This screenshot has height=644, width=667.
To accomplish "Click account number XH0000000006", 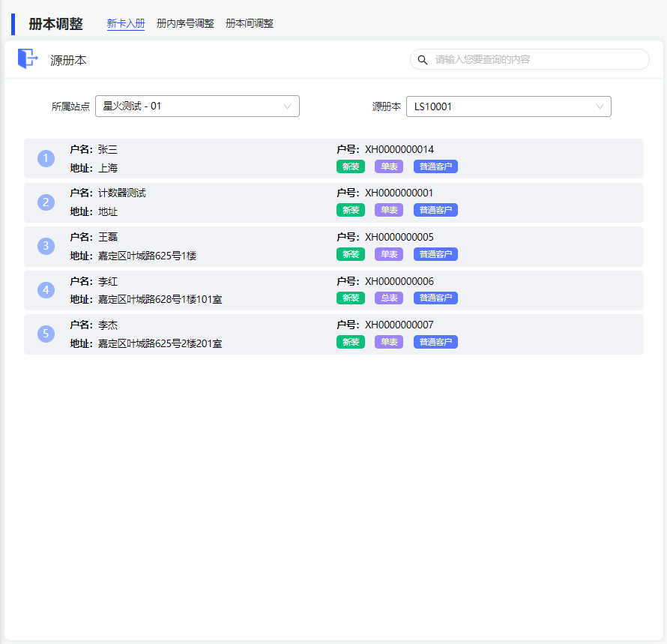I will 399,281.
